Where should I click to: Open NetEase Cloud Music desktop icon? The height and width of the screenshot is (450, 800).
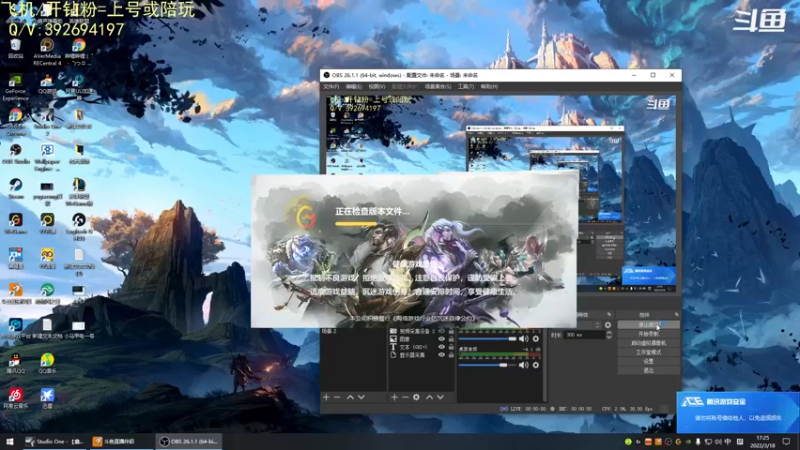click(x=15, y=398)
